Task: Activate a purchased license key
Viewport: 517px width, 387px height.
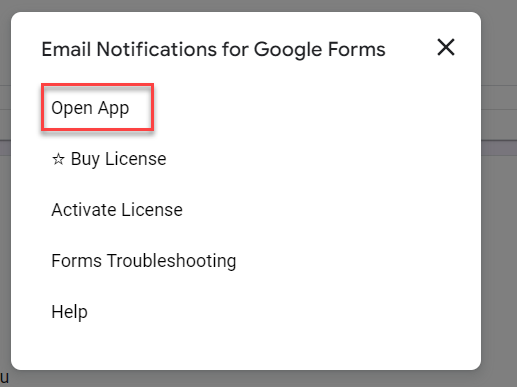Action: (117, 210)
